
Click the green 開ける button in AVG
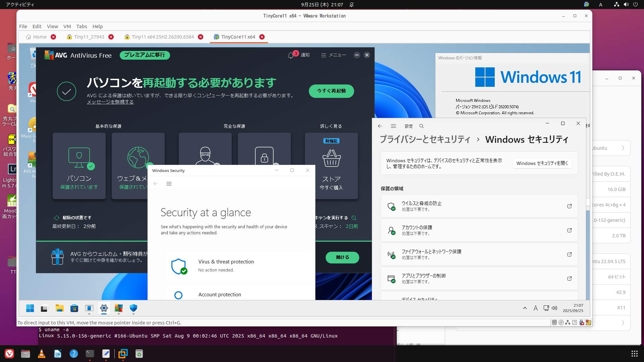(342, 257)
